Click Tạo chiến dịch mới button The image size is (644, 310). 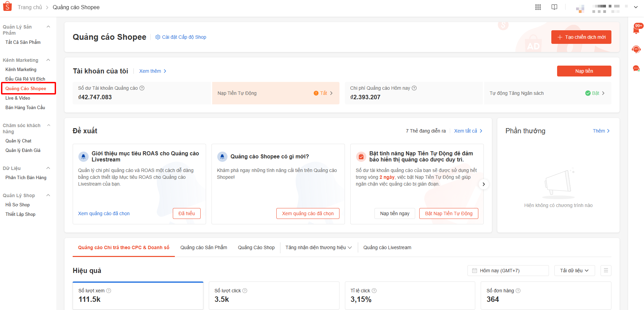(x=581, y=37)
